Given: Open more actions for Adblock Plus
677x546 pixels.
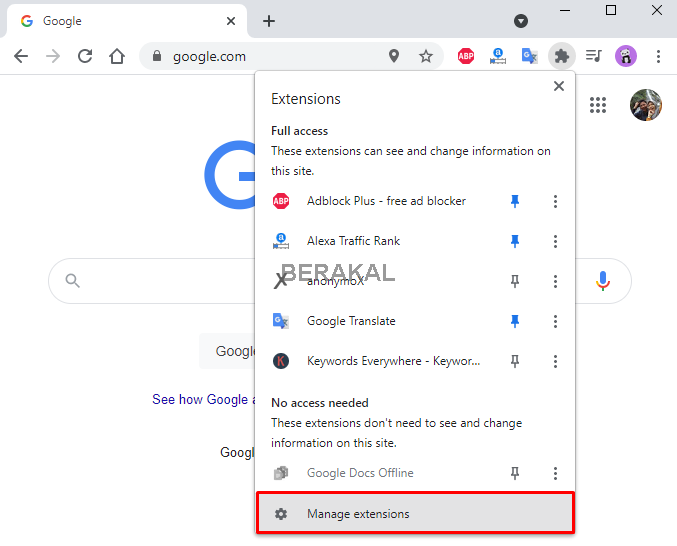Looking at the screenshot, I should (555, 201).
